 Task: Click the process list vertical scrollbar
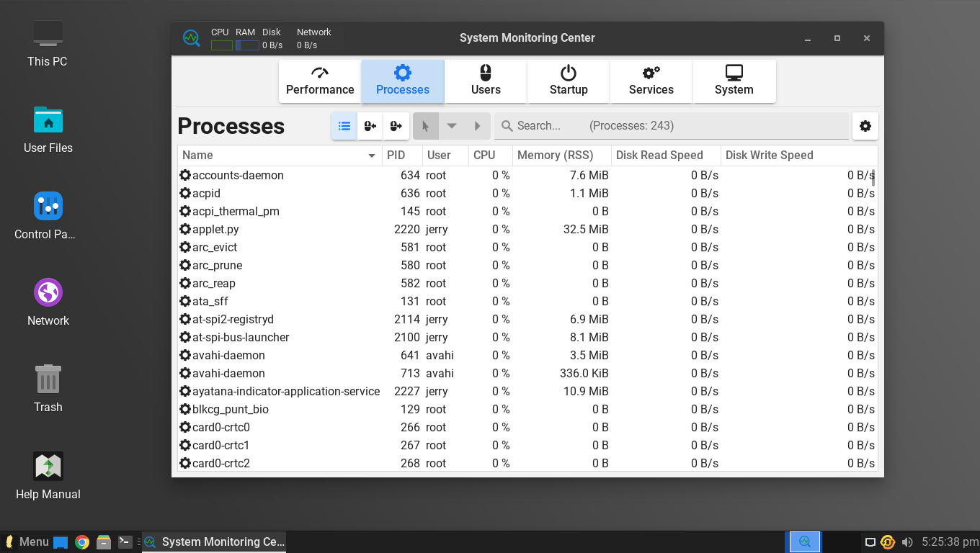coord(874,178)
